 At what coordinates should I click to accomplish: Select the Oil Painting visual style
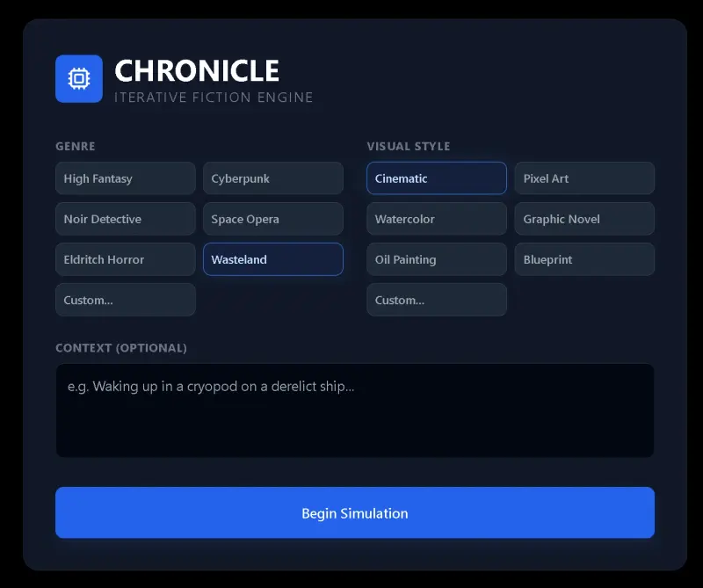[x=437, y=259]
